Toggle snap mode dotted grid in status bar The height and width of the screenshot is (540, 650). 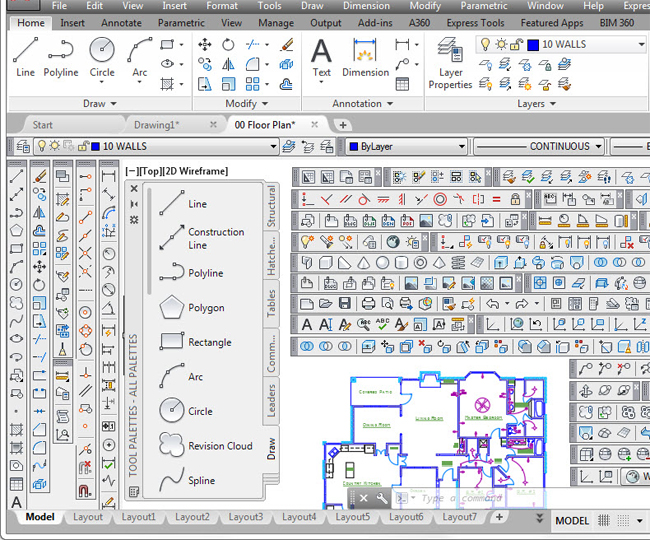click(623, 520)
